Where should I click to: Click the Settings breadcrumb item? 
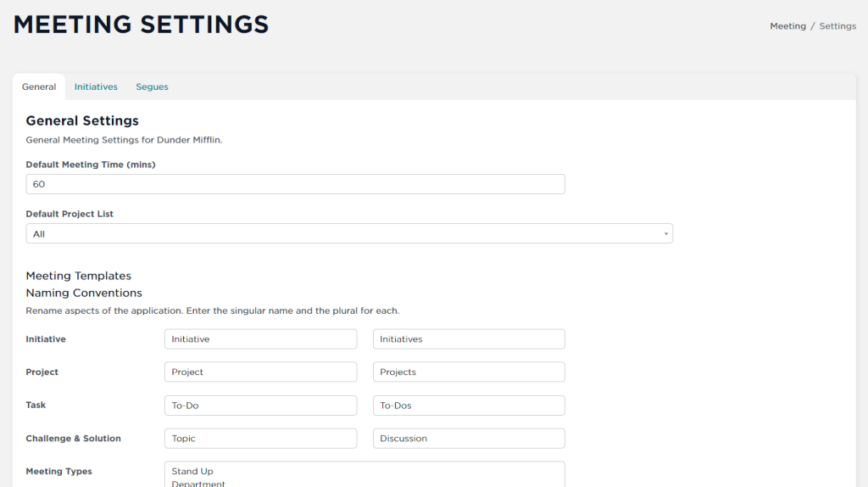click(837, 26)
